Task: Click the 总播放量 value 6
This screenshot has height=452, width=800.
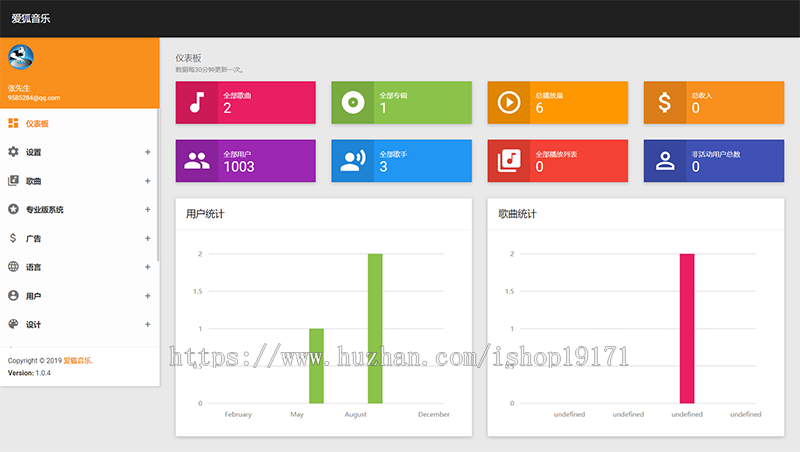Action: pyautogui.click(x=539, y=108)
